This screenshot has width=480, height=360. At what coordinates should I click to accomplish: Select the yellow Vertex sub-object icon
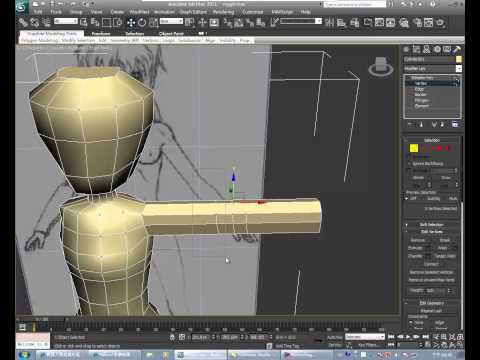coord(414,148)
